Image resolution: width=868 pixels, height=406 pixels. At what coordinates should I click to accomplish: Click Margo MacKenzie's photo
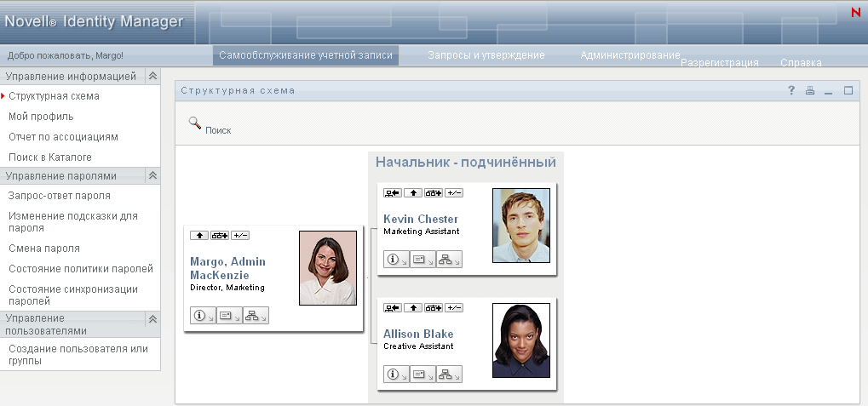pos(328,268)
